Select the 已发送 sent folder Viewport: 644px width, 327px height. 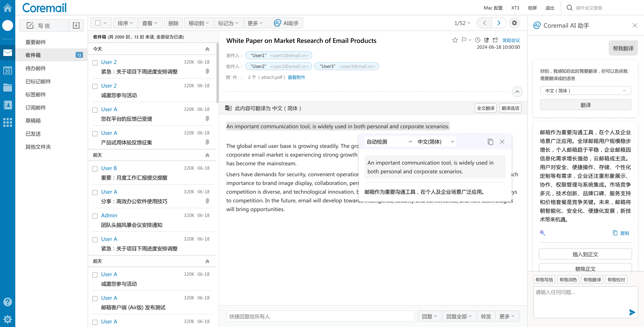pos(33,134)
